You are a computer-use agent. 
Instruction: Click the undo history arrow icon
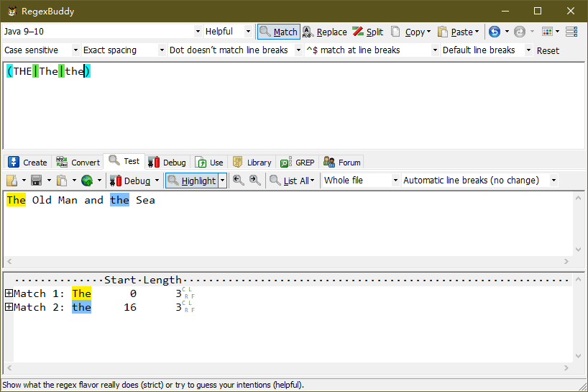(x=495, y=32)
